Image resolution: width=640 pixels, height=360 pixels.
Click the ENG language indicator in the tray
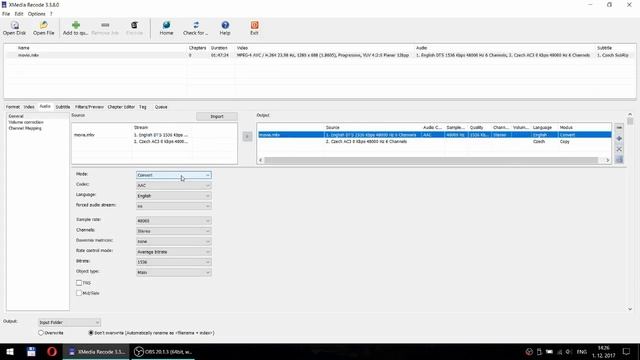click(x=582, y=352)
